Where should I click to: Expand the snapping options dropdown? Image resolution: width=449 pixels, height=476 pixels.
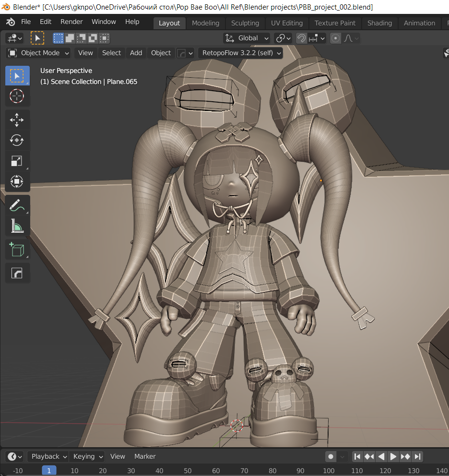tap(317, 38)
